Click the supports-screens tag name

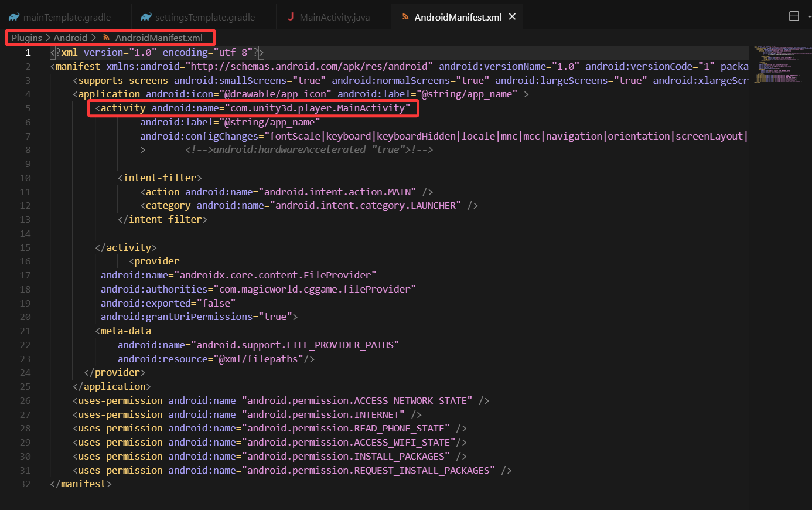click(x=123, y=80)
